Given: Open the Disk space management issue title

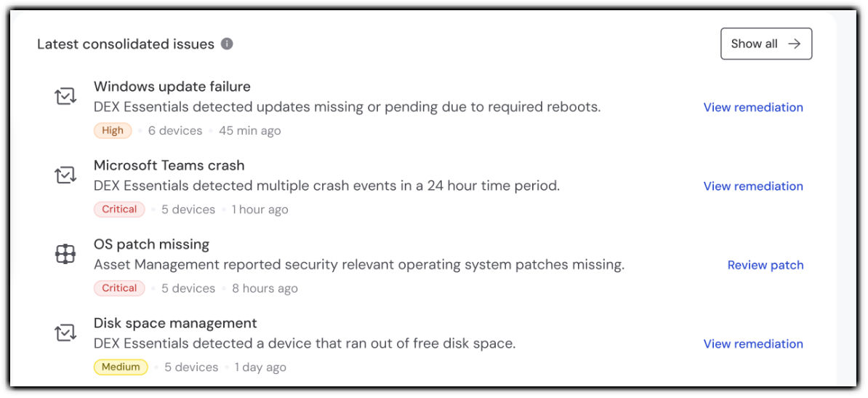Looking at the screenshot, I should 175,323.
